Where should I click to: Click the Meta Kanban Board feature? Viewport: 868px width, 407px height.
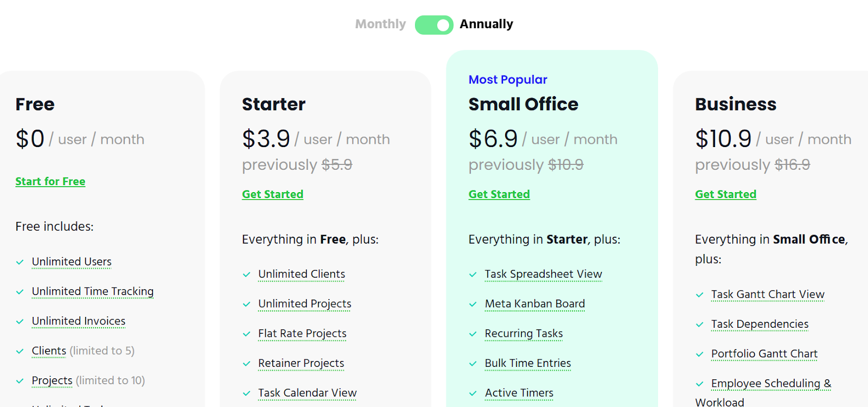click(534, 304)
